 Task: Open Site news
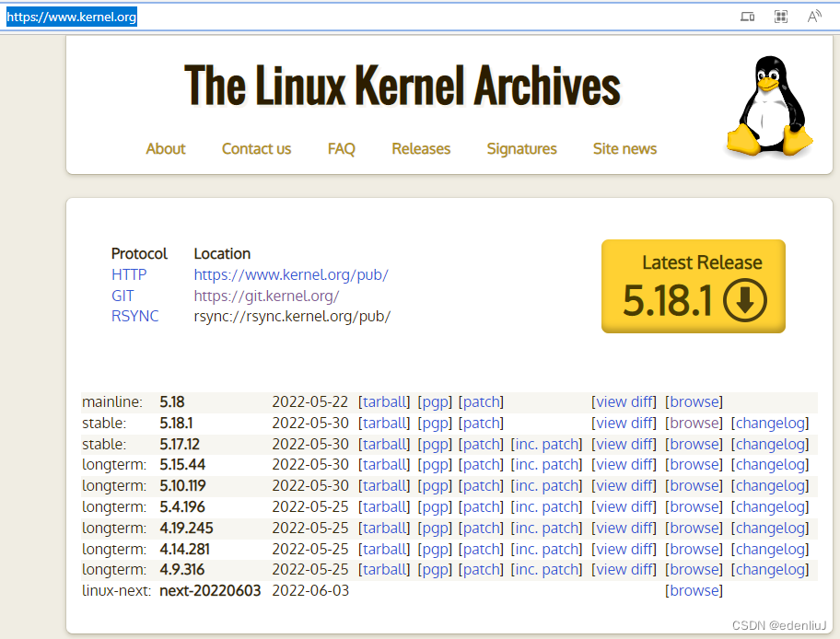coord(624,149)
